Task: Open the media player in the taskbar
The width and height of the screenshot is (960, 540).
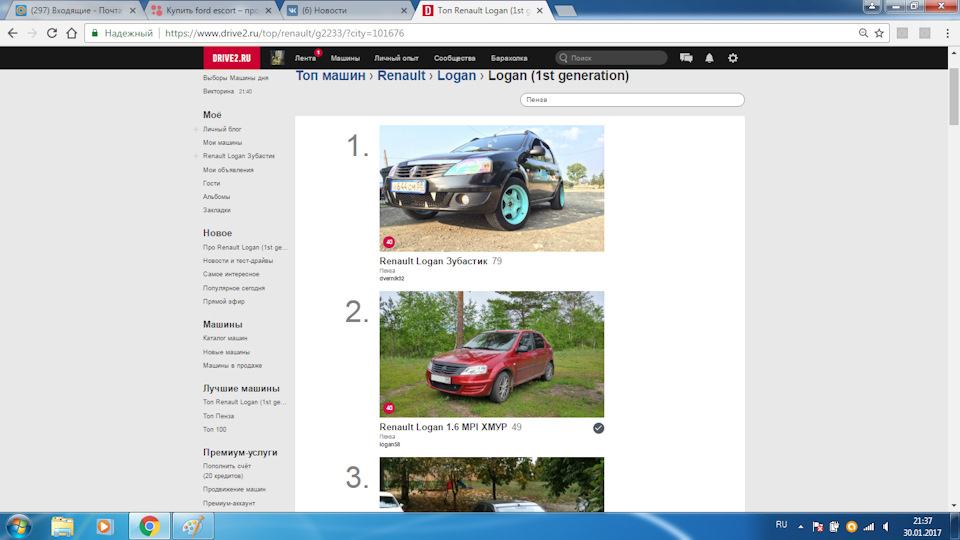Action: tap(104, 527)
